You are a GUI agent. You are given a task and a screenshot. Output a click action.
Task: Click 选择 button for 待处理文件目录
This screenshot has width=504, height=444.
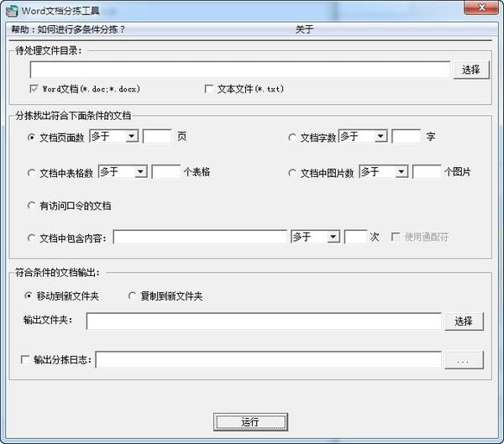470,70
